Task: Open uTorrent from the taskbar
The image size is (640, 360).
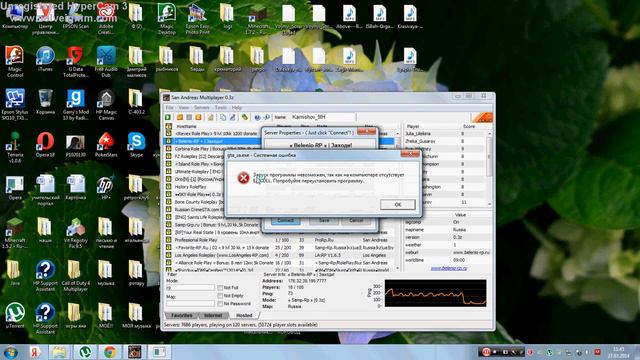Action: tap(84, 352)
